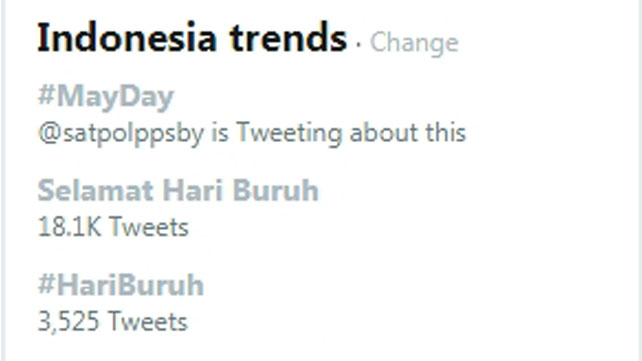Click the word 'Selamat' in the second trend
Image resolution: width=642 pixels, height=361 pixels.
pos(95,191)
